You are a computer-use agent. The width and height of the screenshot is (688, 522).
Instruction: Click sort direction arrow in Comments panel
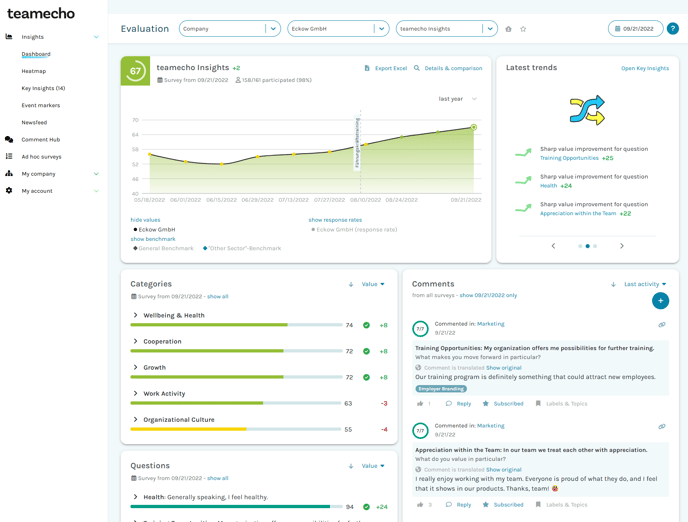(x=613, y=284)
